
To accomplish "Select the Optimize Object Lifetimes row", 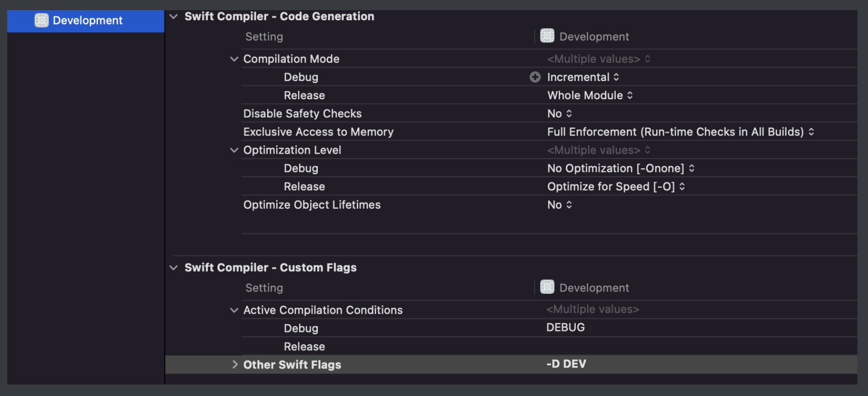I will pyautogui.click(x=312, y=205).
